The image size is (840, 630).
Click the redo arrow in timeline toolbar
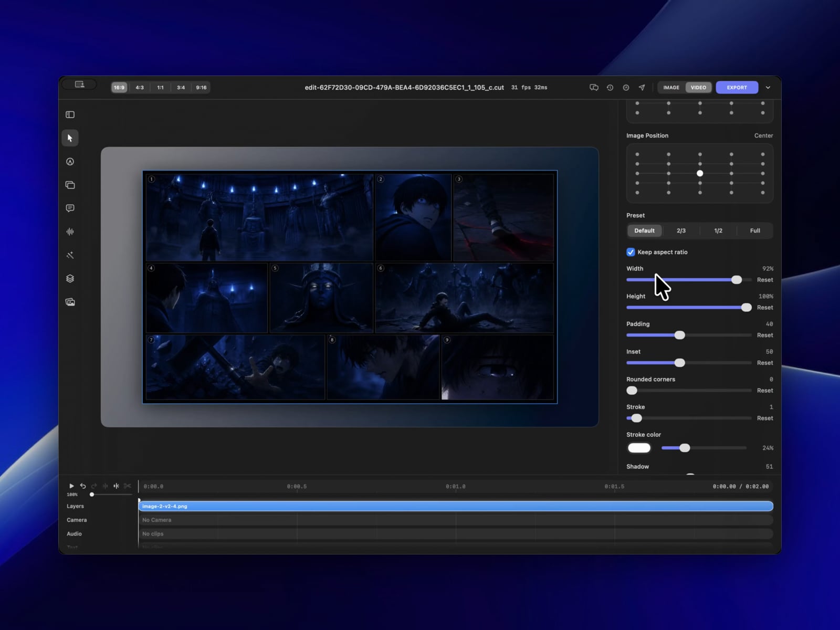click(94, 486)
